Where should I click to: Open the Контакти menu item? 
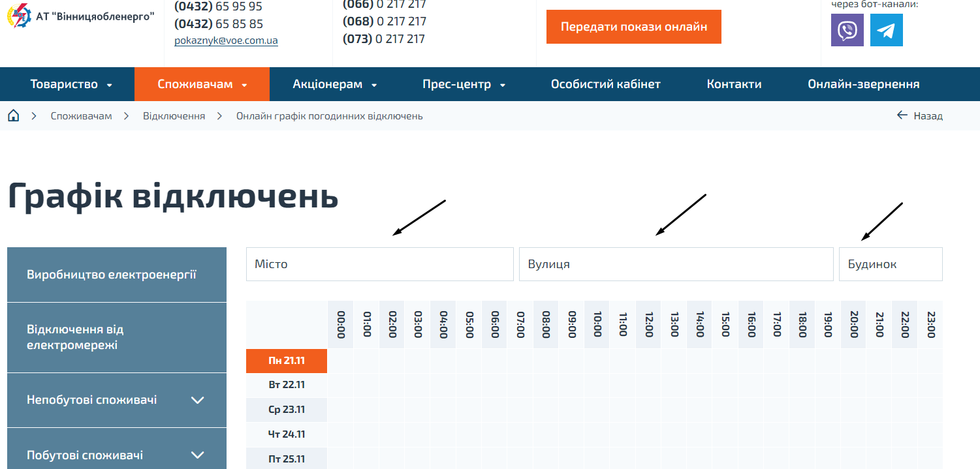pos(733,83)
